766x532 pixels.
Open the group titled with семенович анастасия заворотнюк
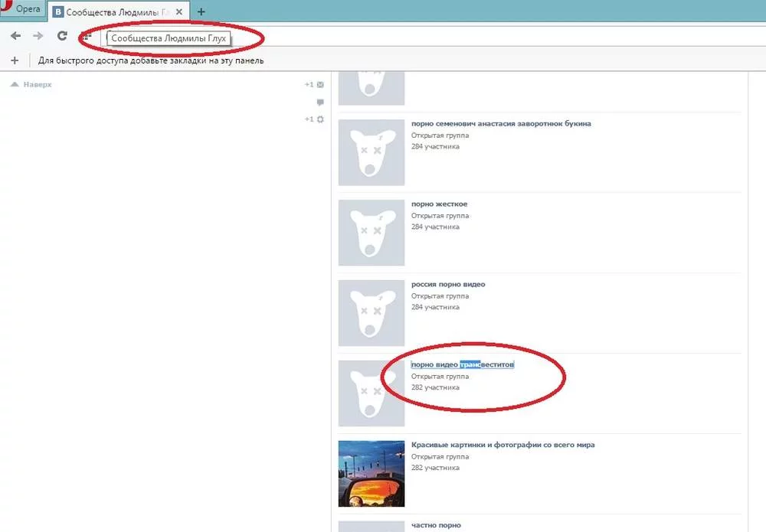(x=501, y=123)
